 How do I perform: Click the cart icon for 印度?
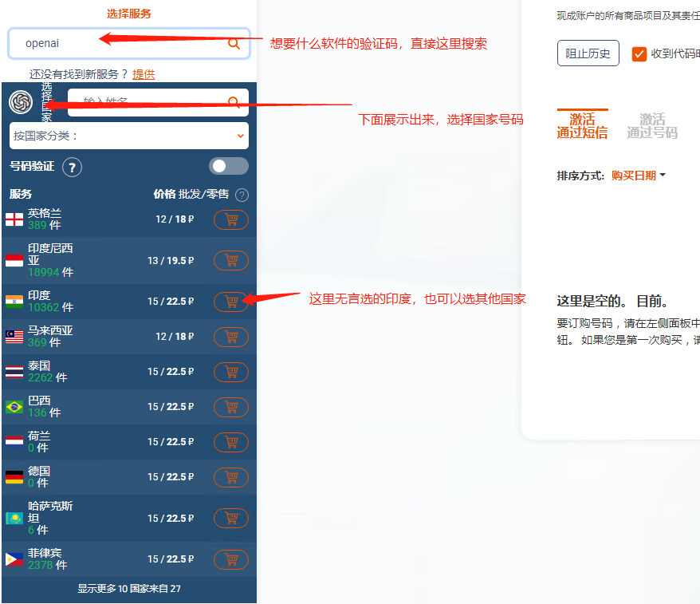tap(230, 302)
